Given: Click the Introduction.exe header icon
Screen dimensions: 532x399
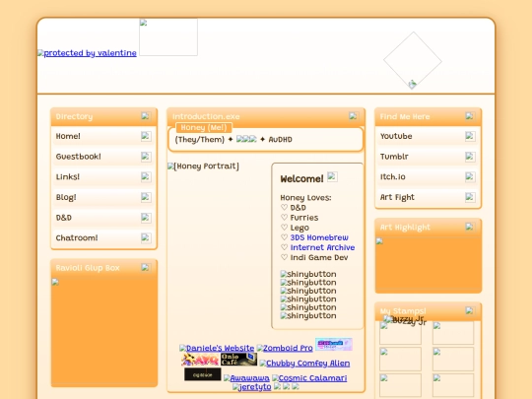Looking at the screenshot, I should pos(354,116).
